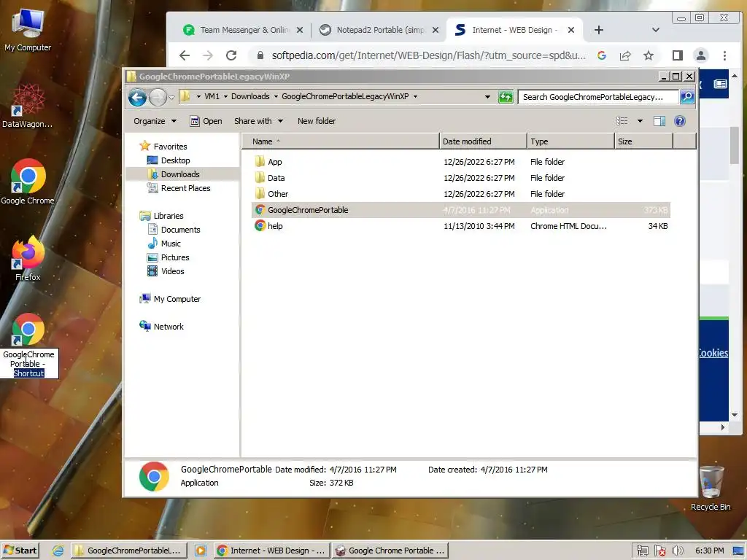Click Open in Explorer toolbar
747x560 pixels.
(206, 121)
